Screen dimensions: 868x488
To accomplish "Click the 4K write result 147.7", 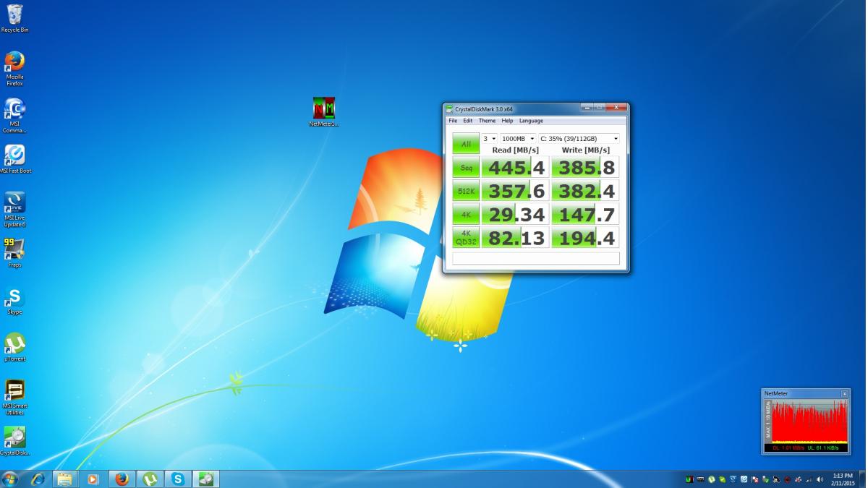I will (x=585, y=214).
